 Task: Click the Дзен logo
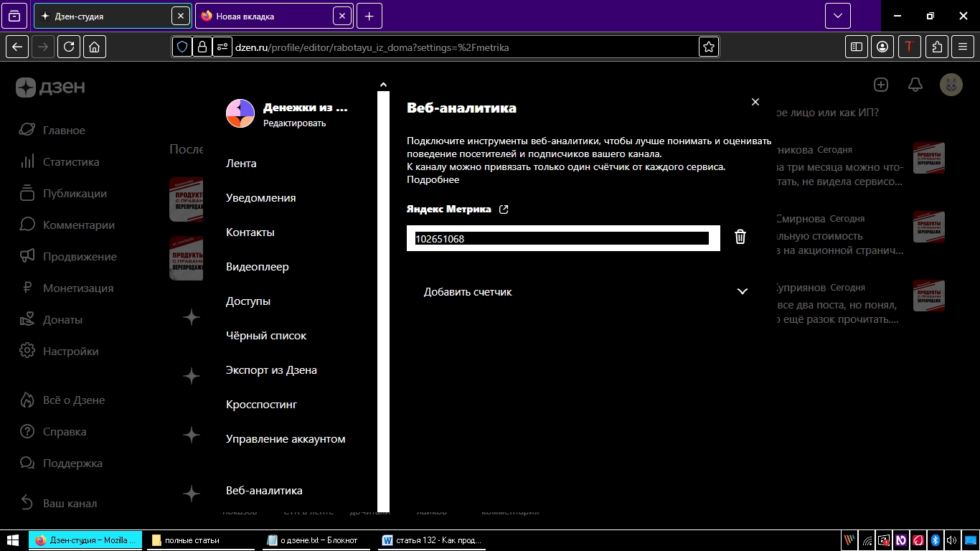[50, 88]
